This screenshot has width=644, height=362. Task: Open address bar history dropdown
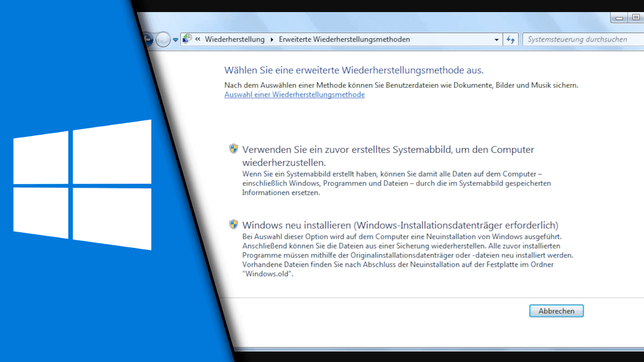click(x=497, y=39)
